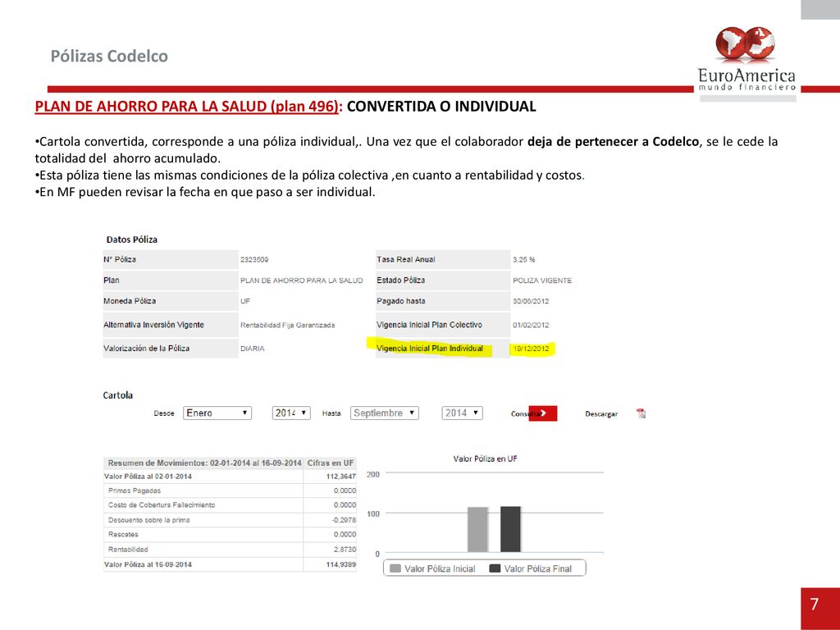Select the policy number 2323509
This screenshot has height=630, width=840.
(x=254, y=260)
